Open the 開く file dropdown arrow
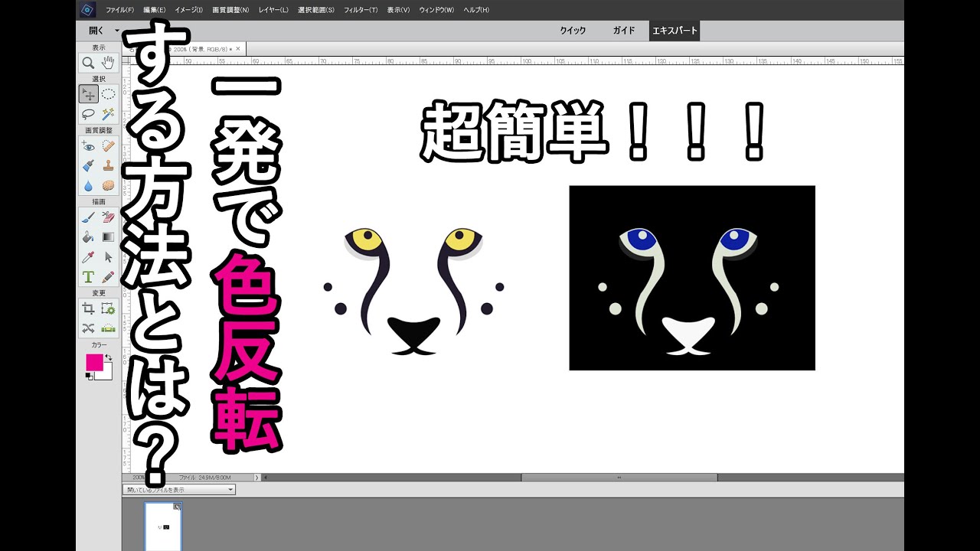Image resolution: width=980 pixels, height=551 pixels. 116,30
